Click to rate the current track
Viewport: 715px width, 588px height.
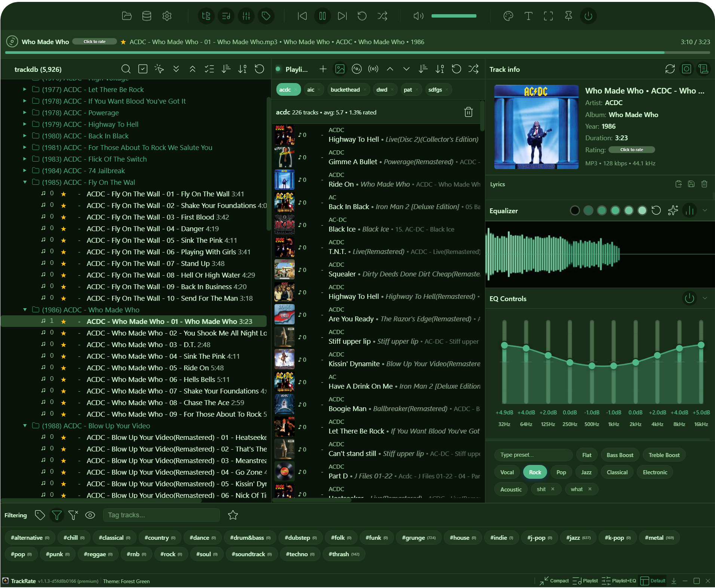pyautogui.click(x=94, y=42)
